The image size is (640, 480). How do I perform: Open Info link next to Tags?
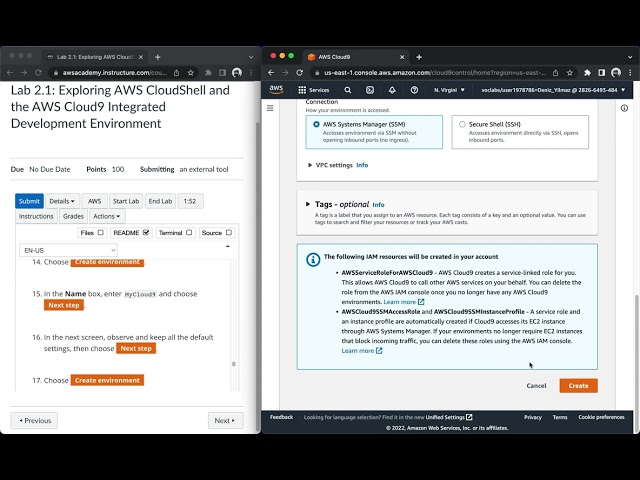pos(378,204)
